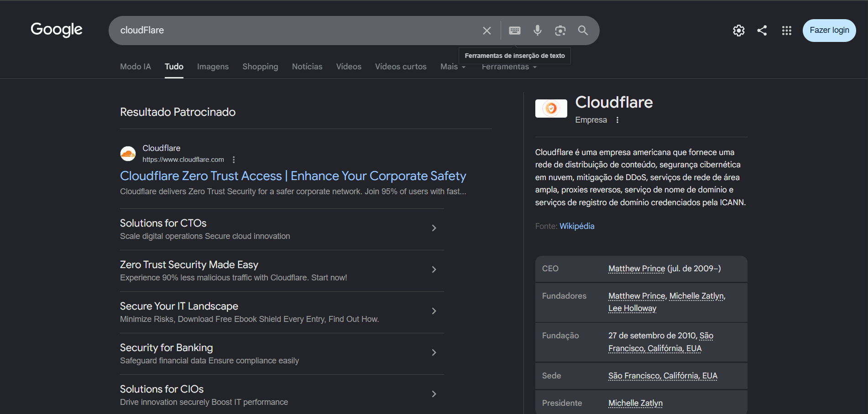Click the chevron for Zero Trust Security Made Easy
Viewport: 868px width, 414px height.
point(434,269)
